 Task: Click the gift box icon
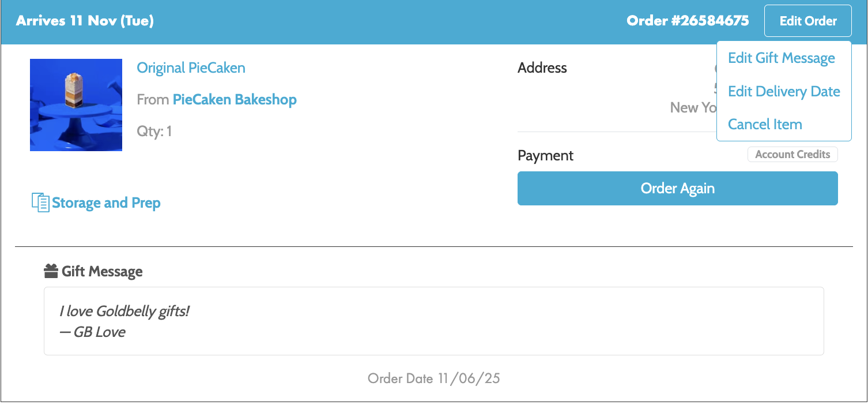pyautogui.click(x=51, y=271)
